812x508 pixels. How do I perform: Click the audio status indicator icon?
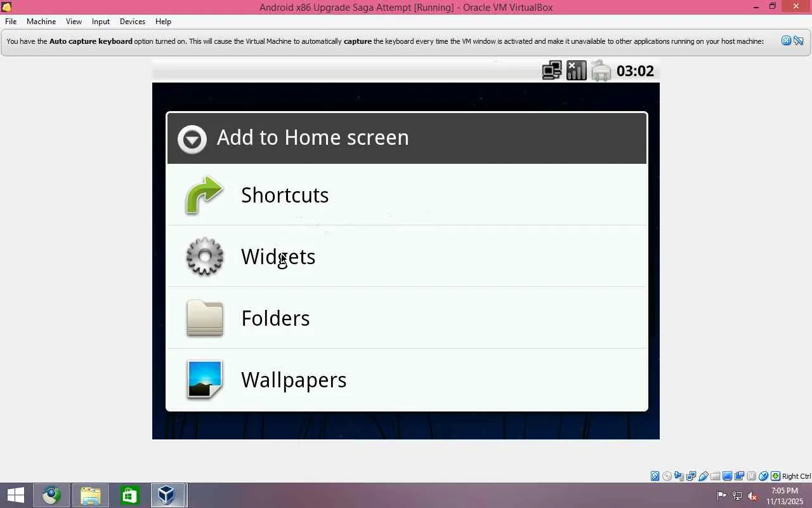coord(679,476)
